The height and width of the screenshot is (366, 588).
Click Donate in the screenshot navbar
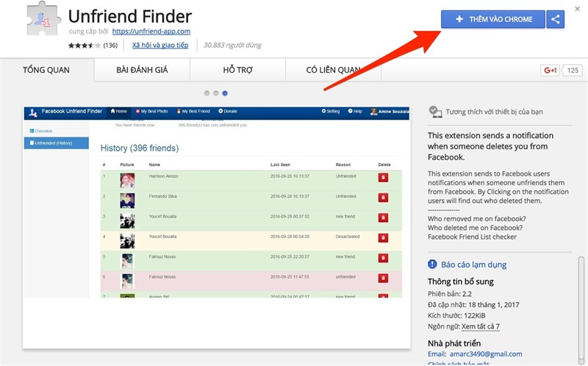point(228,112)
